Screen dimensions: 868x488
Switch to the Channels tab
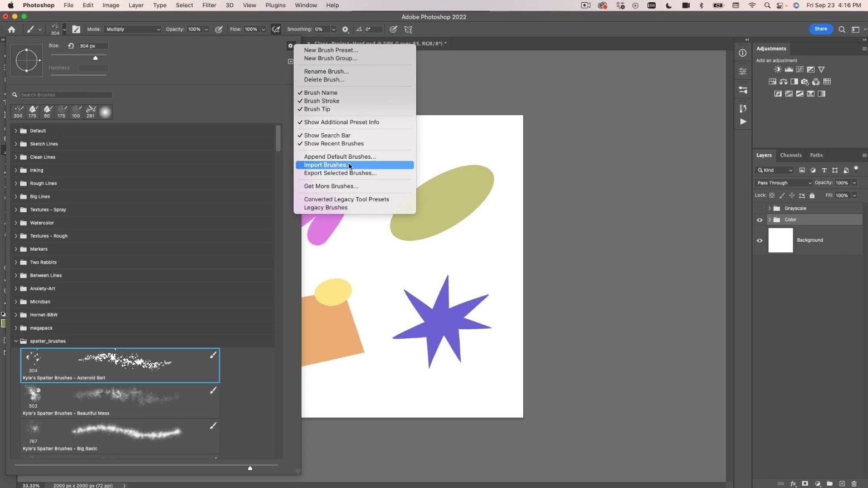(x=791, y=155)
